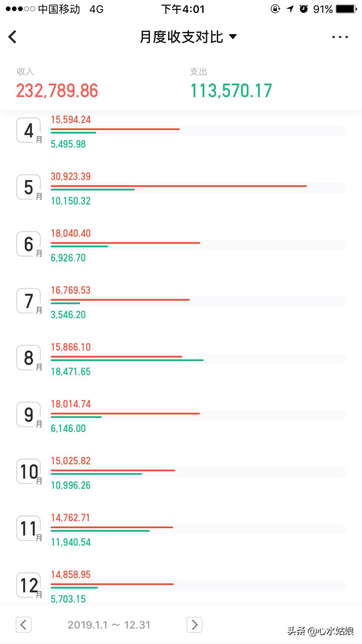Select the 5月 month icon
Image resolution: width=362 pixels, height=644 pixels.
click(29, 187)
